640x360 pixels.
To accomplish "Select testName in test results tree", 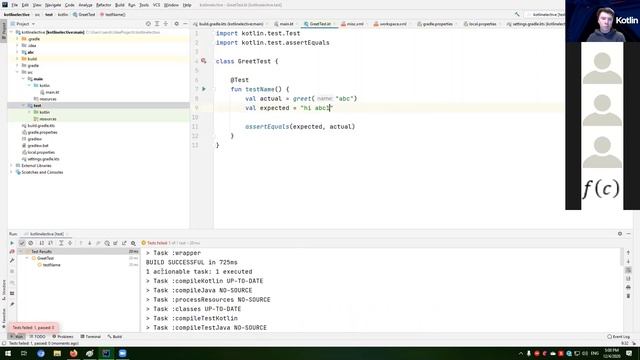I will pyautogui.click(x=51, y=265).
